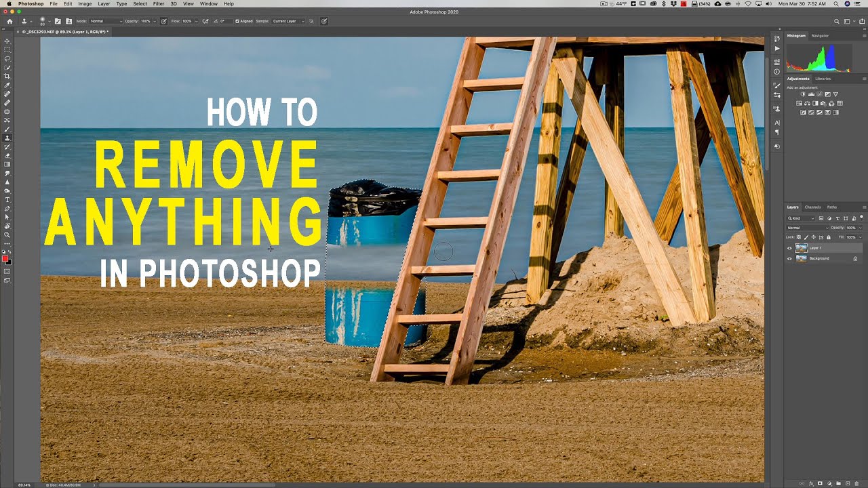Select the Horizontal Type tool
This screenshot has height=488, width=868.
[x=7, y=199]
